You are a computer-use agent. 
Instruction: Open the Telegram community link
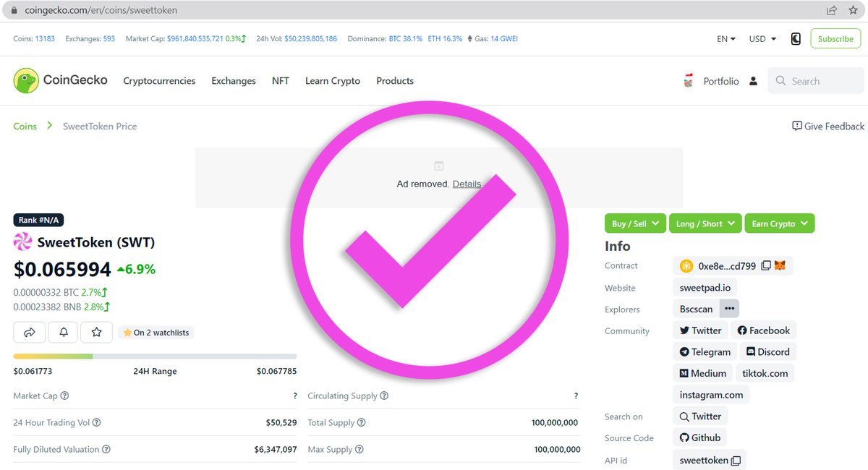click(705, 352)
